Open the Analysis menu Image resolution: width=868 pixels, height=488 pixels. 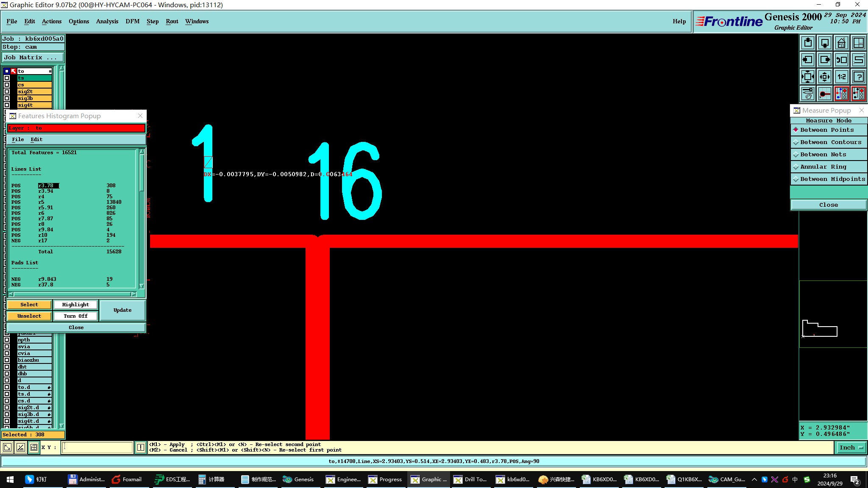(107, 21)
